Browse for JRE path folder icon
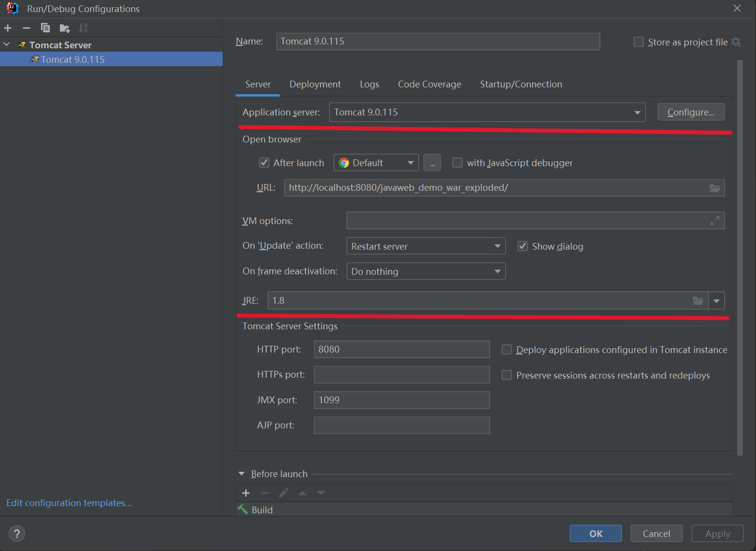The width and height of the screenshot is (756, 551). (x=698, y=300)
